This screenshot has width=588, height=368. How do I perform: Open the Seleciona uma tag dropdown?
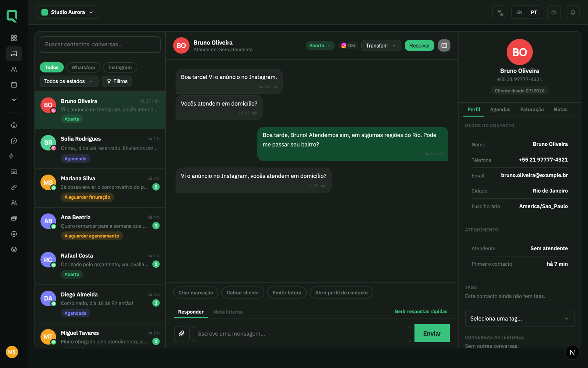(519, 319)
